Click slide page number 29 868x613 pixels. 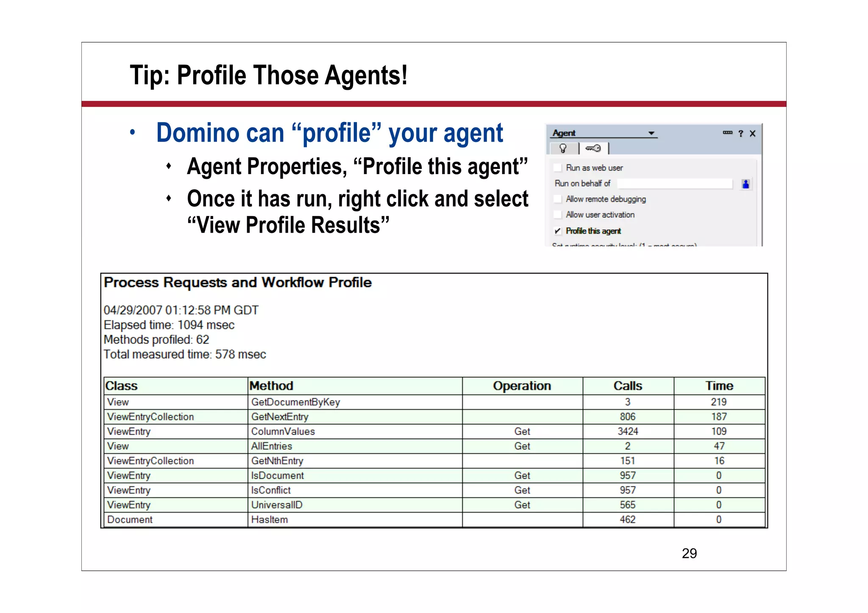(x=689, y=553)
